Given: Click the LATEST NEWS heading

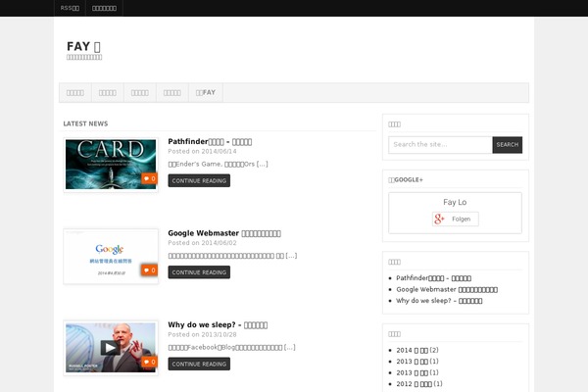Looking at the screenshot, I should pos(85,123).
